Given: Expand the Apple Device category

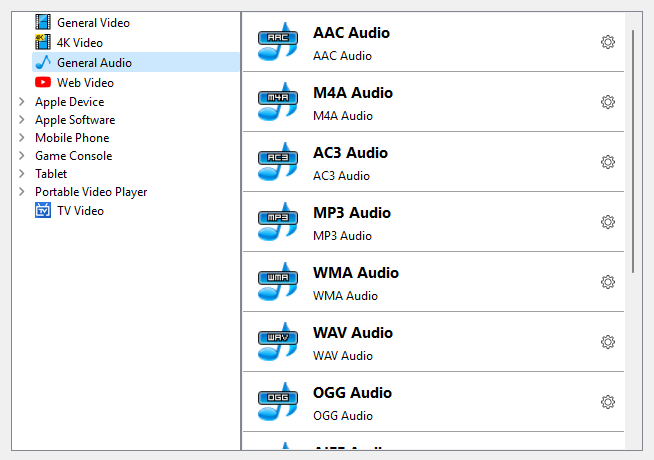Looking at the screenshot, I should [x=22, y=102].
